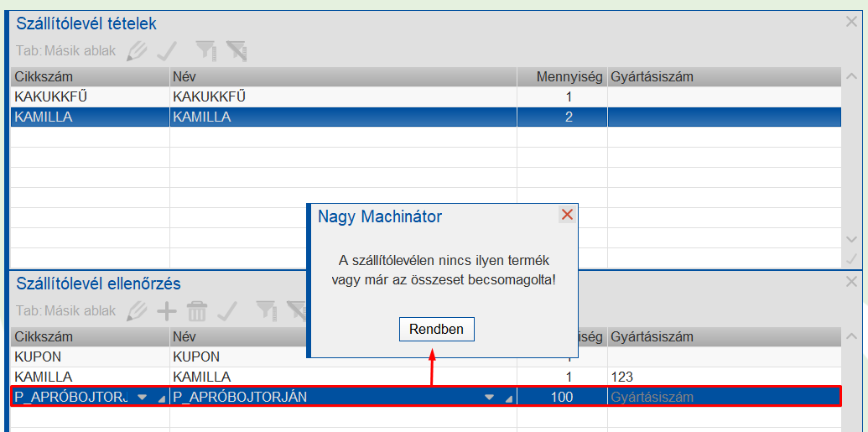Open the Név dropdown of P_APRÓBOJTORJÁN cell

(489, 397)
